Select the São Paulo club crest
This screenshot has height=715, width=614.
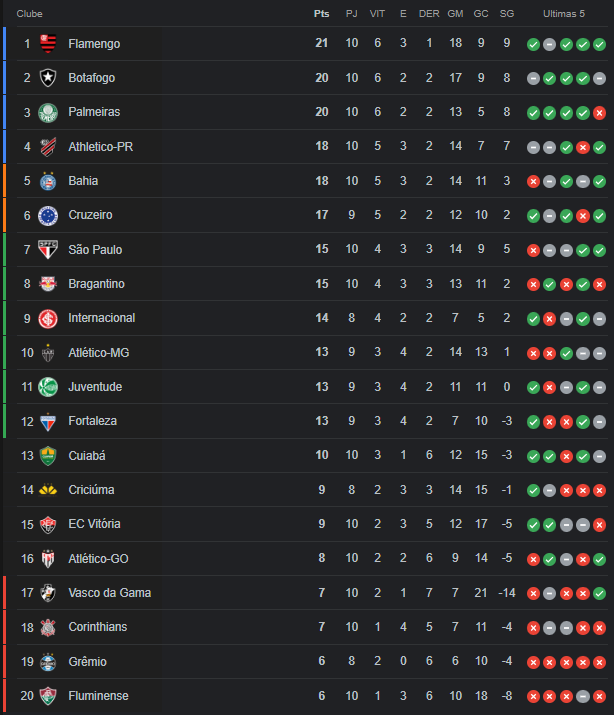[x=48, y=250]
